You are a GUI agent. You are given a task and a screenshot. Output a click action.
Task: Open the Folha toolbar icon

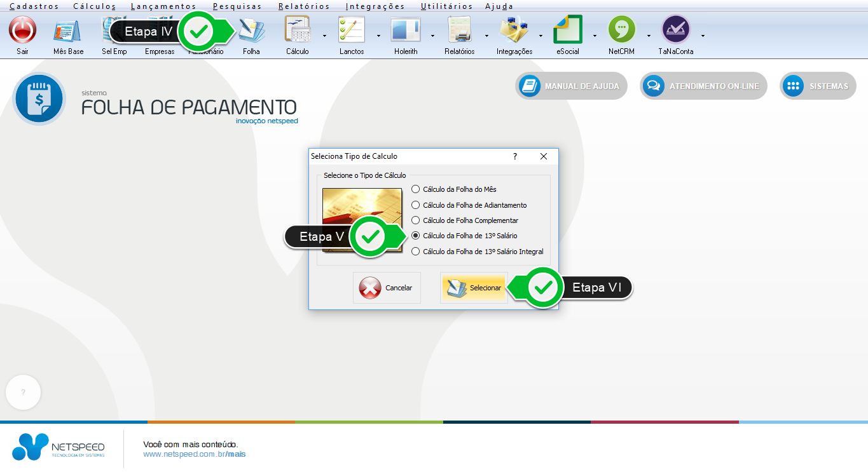pyautogui.click(x=251, y=30)
